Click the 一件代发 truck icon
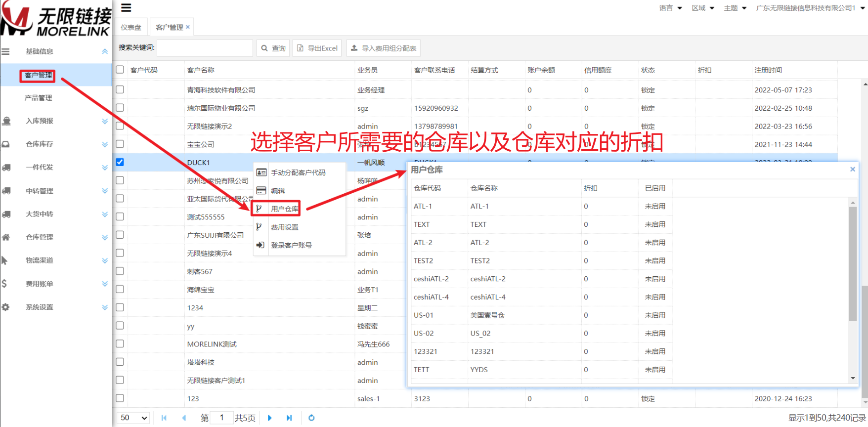 coord(6,168)
